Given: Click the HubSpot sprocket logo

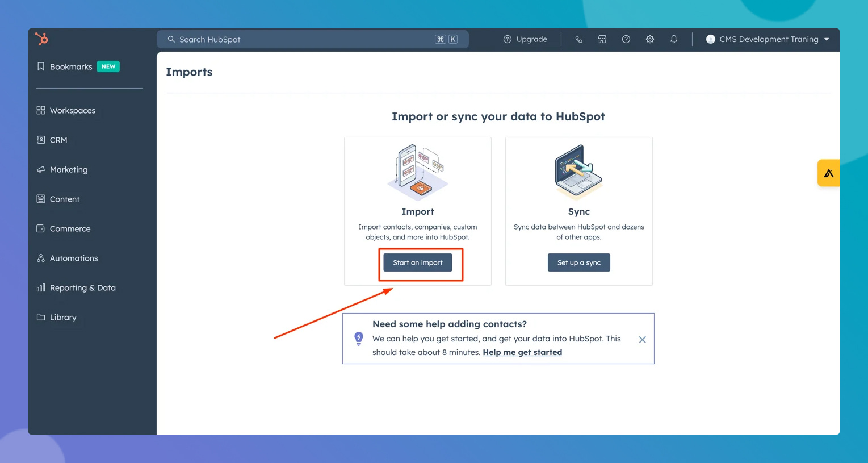Looking at the screenshot, I should pos(41,39).
